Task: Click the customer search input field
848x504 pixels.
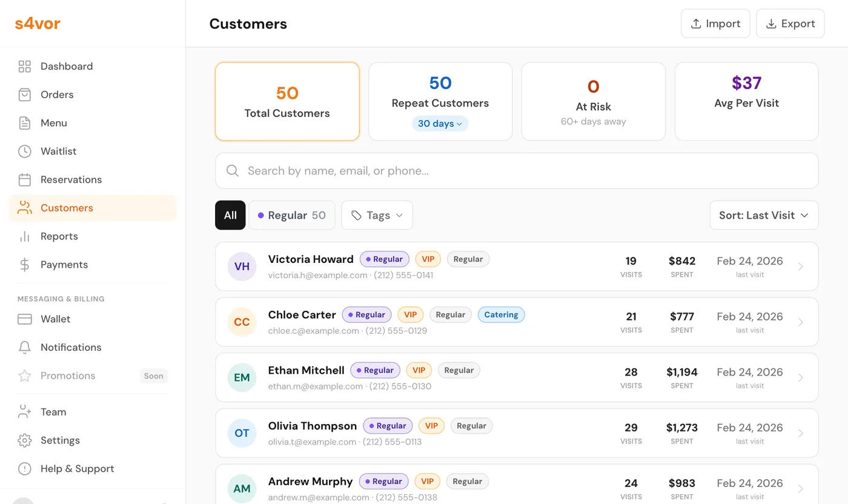Action: pyautogui.click(x=516, y=171)
